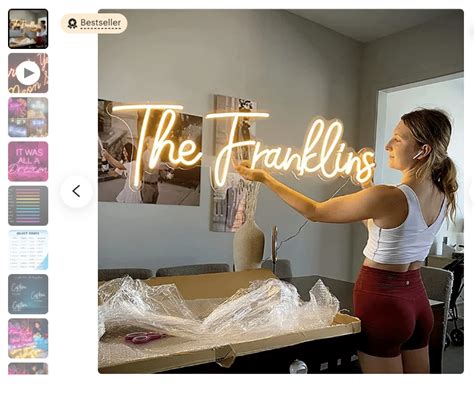Go to the previous photo with the left chevron

pyautogui.click(x=76, y=191)
